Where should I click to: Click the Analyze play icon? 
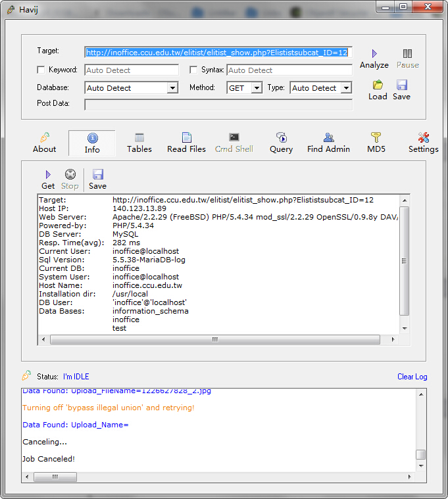(x=374, y=53)
